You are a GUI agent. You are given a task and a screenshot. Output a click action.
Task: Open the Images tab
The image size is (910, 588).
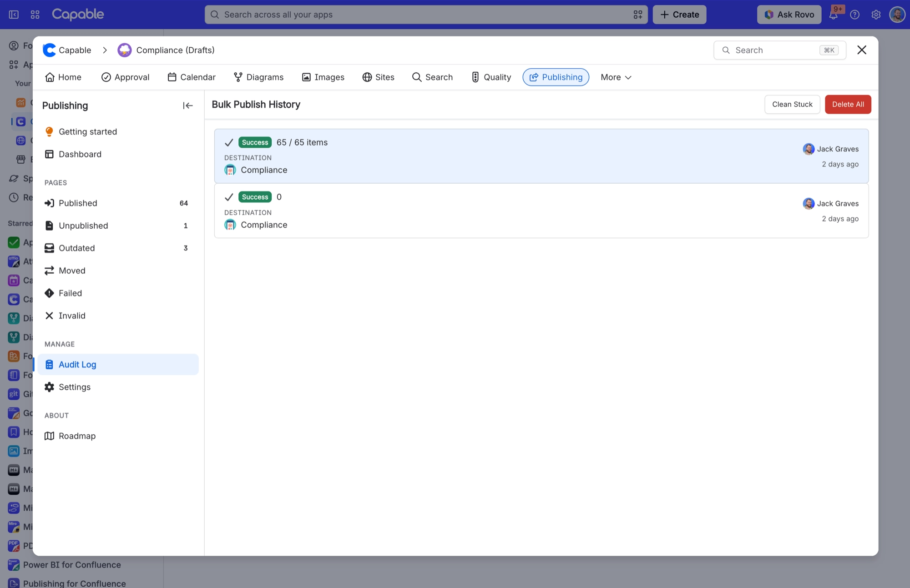point(323,77)
